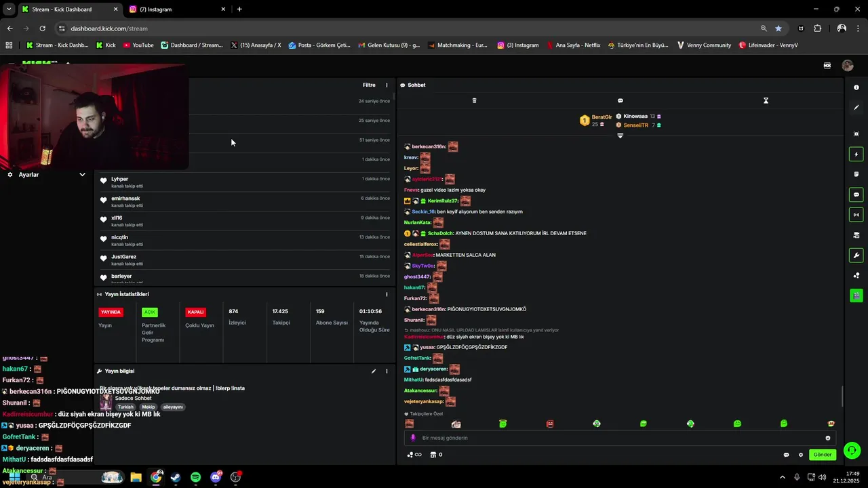Open Spotify from the taskbar

(195, 477)
